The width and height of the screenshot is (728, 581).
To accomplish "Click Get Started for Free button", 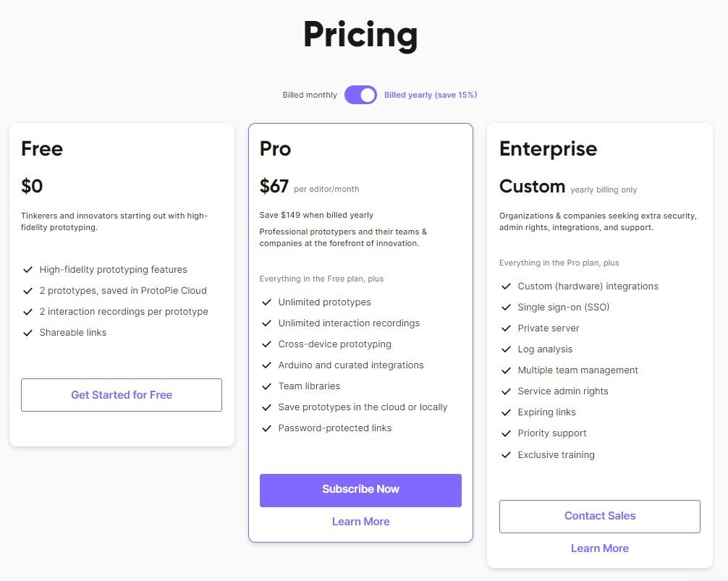I will pos(122,395).
